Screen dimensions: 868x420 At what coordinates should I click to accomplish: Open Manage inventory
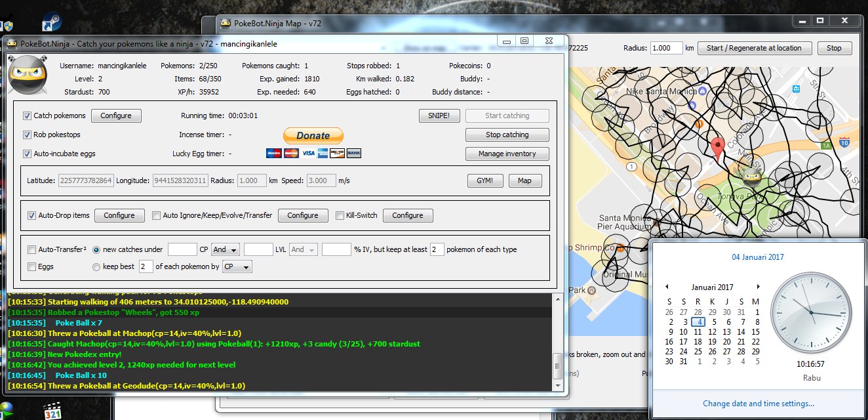(x=507, y=154)
